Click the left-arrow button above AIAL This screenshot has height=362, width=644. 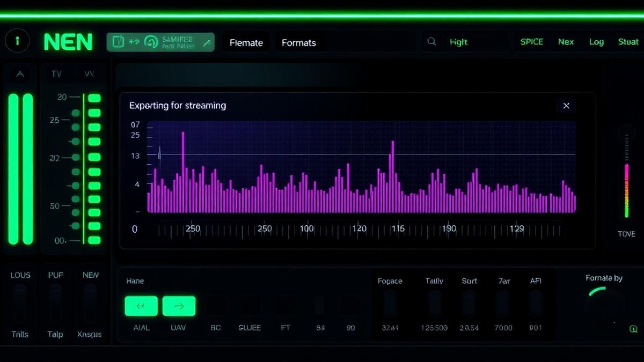coord(141,306)
